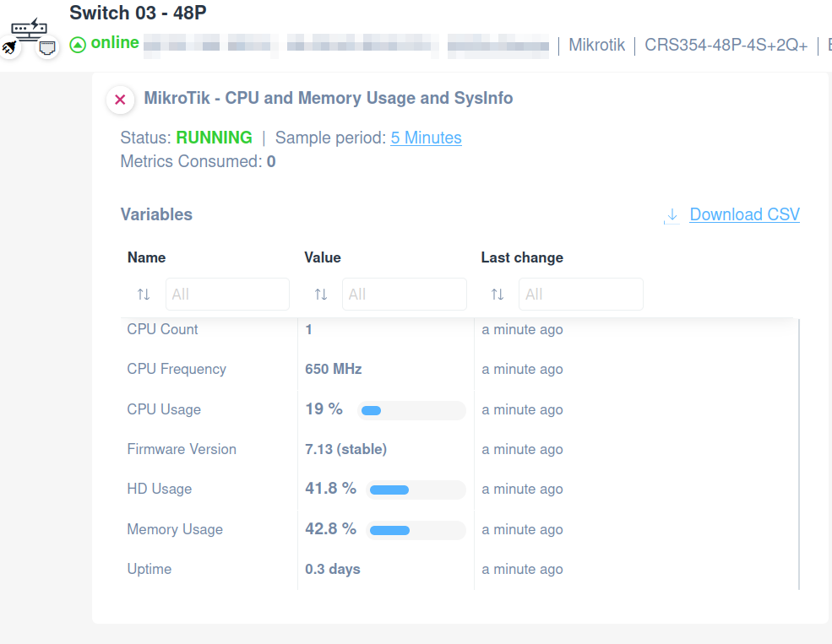The width and height of the screenshot is (832, 644).
Task: Select the CPU Usage row name
Action: point(164,409)
